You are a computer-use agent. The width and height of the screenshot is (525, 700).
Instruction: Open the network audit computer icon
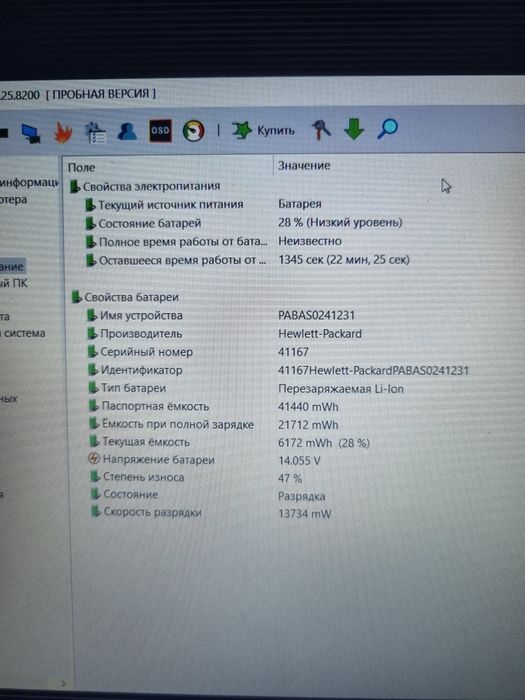(32, 133)
